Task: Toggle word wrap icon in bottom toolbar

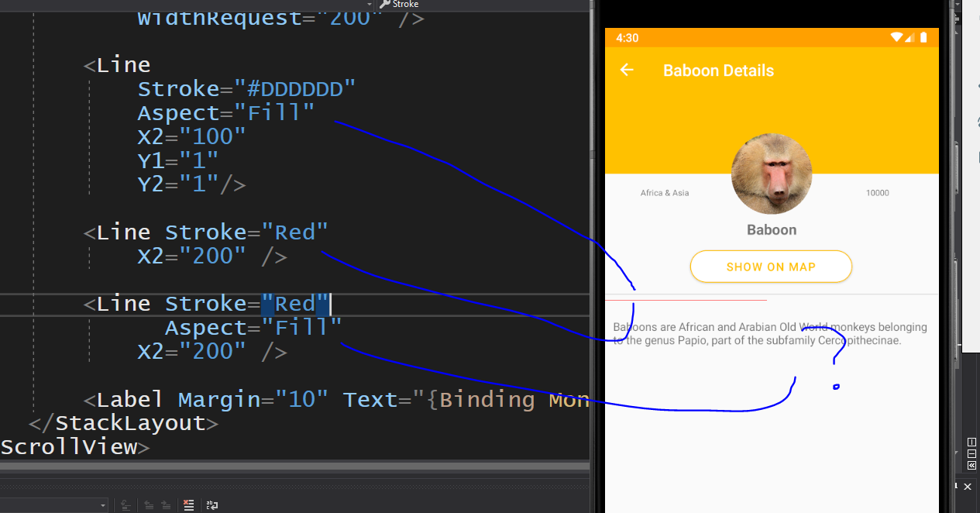Action: 212,504
